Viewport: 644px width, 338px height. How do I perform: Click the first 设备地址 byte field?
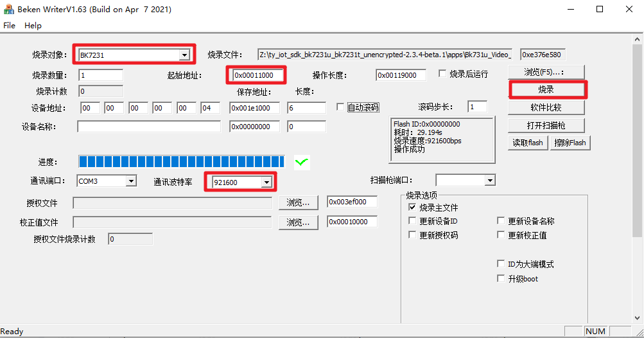(90, 108)
